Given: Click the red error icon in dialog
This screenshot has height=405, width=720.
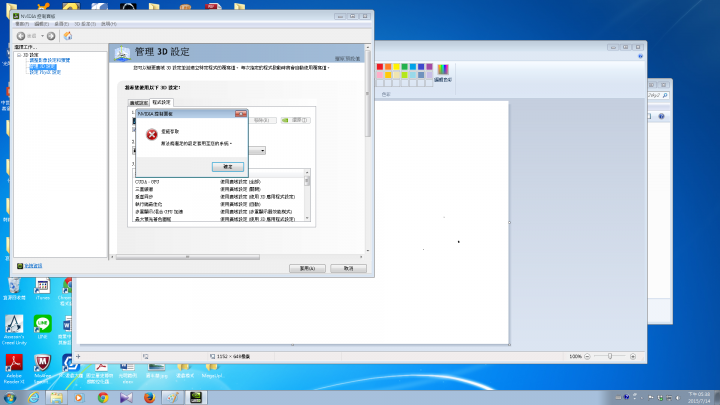Looking at the screenshot, I should pos(152,135).
